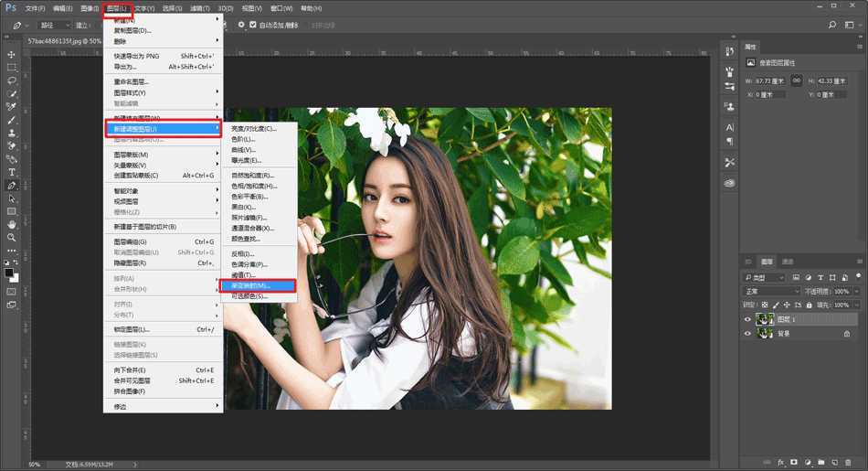This screenshot has width=868, height=471.
Task: Select the Zoom magnifier tool
Action: pos(12,237)
